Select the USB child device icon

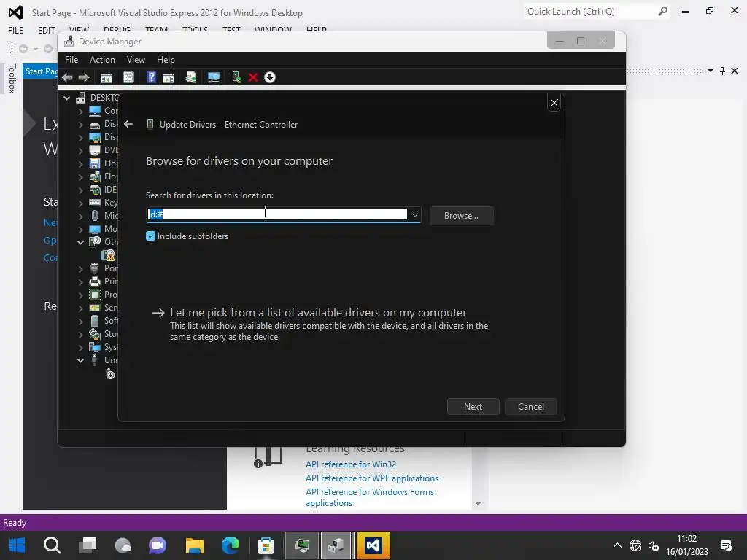[110, 375]
